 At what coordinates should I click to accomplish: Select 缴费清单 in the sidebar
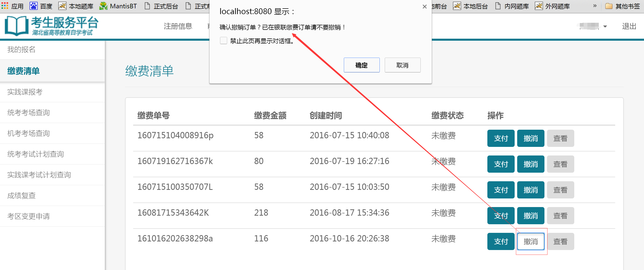click(x=23, y=71)
